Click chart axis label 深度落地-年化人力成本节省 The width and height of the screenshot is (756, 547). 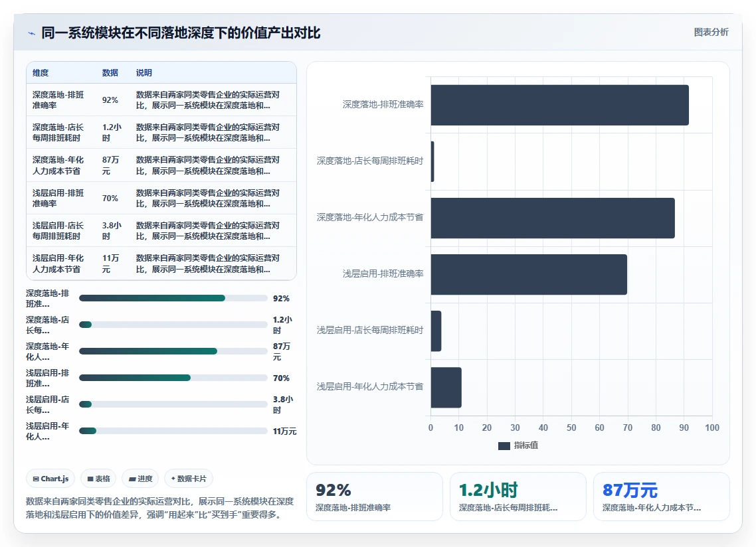370,217
